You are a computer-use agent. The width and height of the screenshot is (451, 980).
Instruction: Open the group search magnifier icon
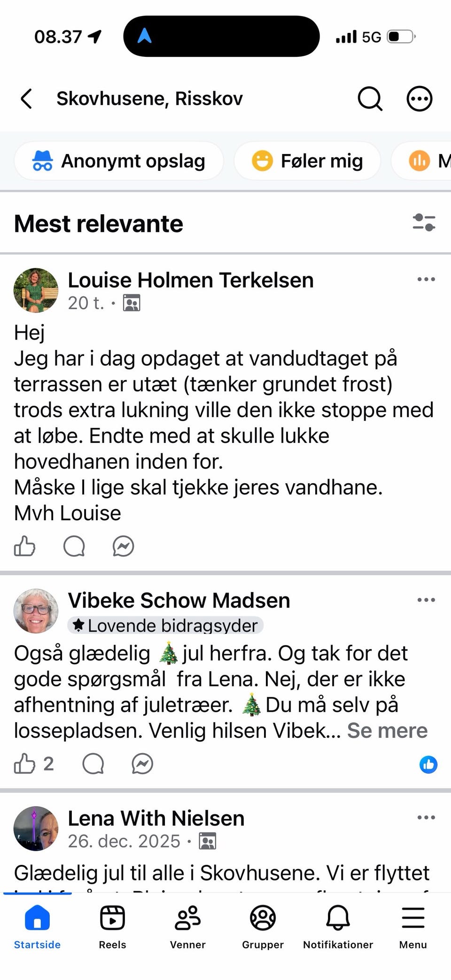click(370, 99)
